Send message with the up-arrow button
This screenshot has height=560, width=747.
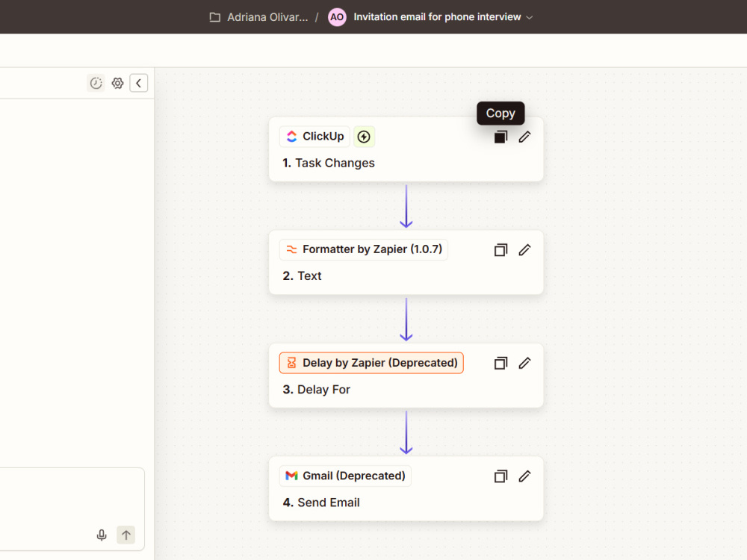coord(125,535)
